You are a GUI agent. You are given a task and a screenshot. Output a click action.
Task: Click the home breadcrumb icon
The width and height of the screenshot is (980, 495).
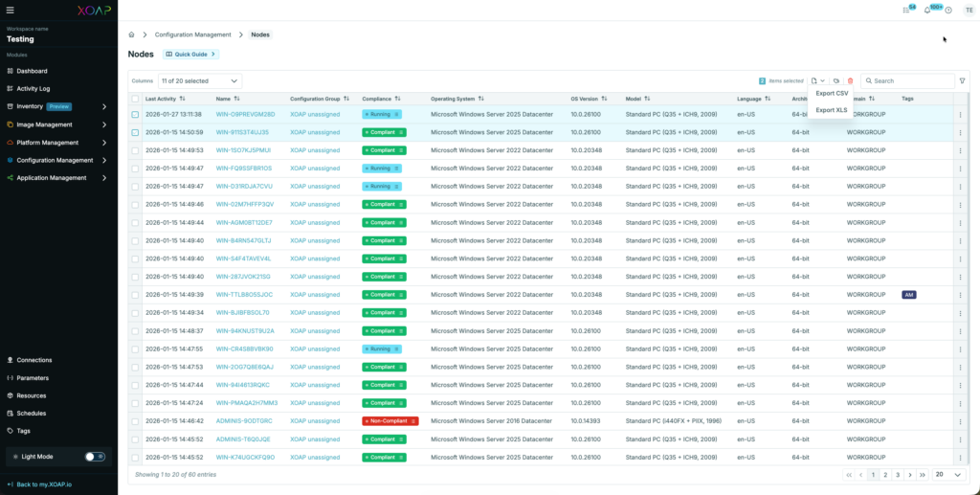132,34
